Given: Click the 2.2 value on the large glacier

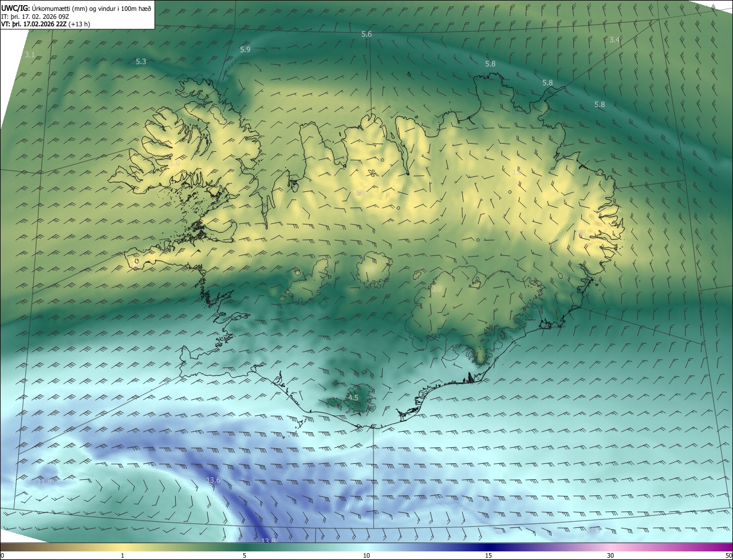Looking at the screenshot, I should point(437,289).
